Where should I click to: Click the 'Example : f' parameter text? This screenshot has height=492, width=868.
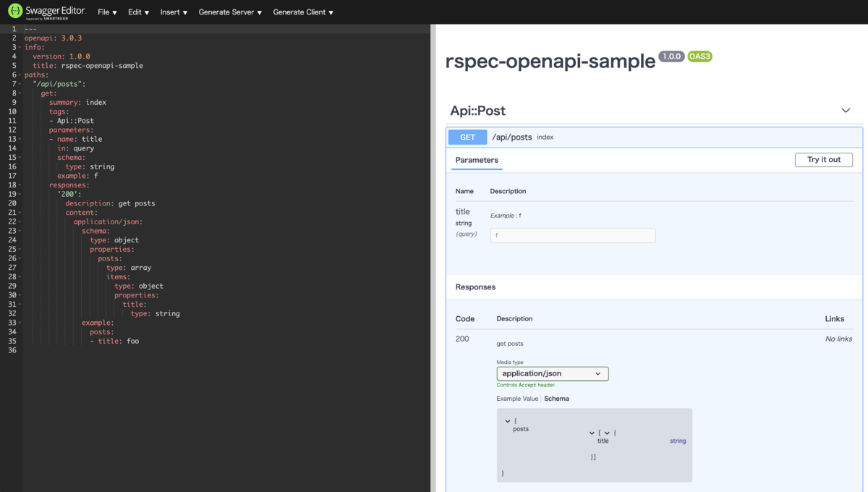[x=506, y=216]
